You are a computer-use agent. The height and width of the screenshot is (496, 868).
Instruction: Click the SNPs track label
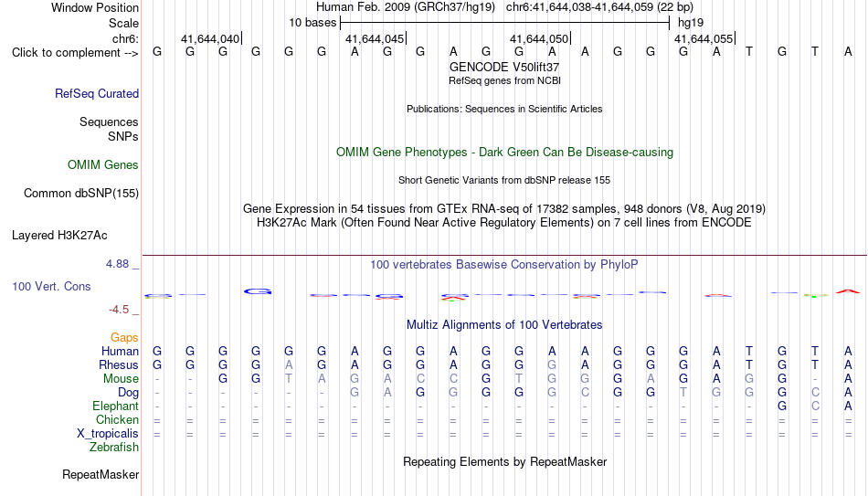coord(123,136)
